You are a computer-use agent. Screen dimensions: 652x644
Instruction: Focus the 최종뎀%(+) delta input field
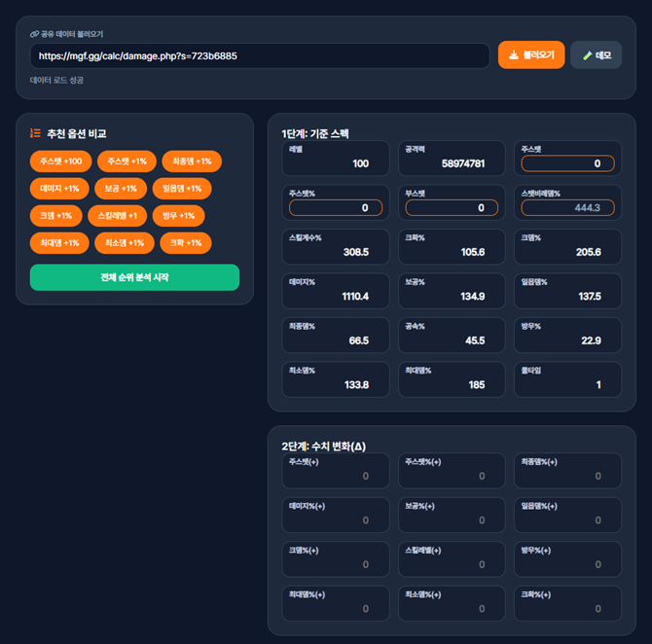point(567,476)
